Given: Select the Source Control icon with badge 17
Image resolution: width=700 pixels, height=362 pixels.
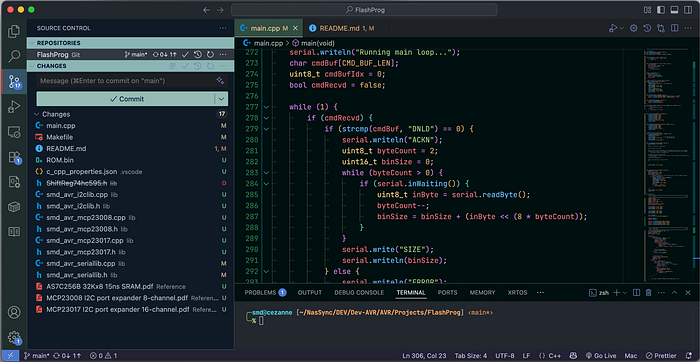Looking at the screenshot, I should pos(14,82).
